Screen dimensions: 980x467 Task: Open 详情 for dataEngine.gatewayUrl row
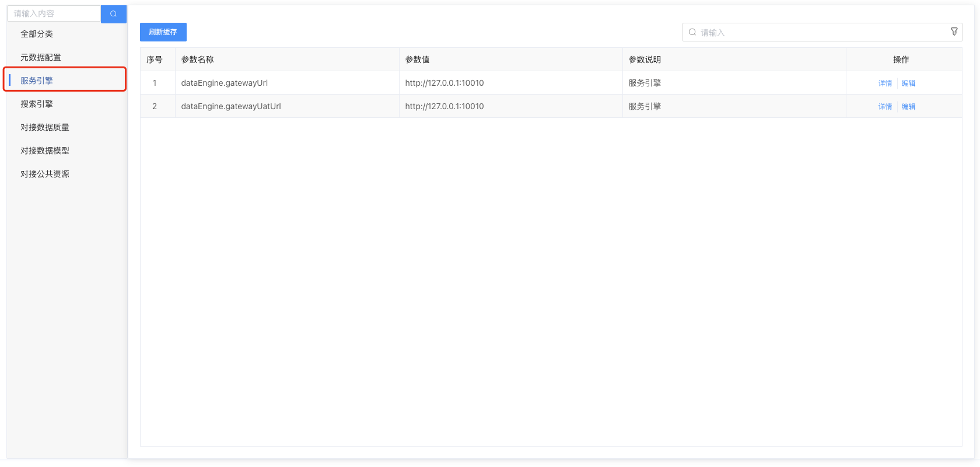885,83
